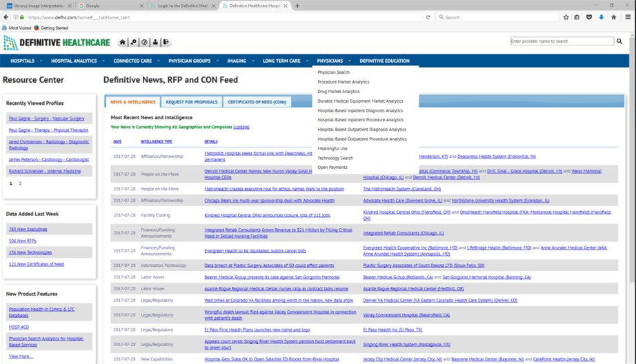Open the Most Visited bookmarks folder

pyautogui.click(x=17, y=28)
